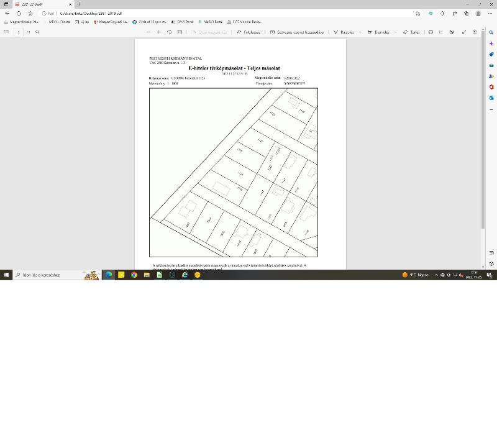Open the Outlook icon in Edge sidebar
The image size is (497, 448).
coord(491,98)
